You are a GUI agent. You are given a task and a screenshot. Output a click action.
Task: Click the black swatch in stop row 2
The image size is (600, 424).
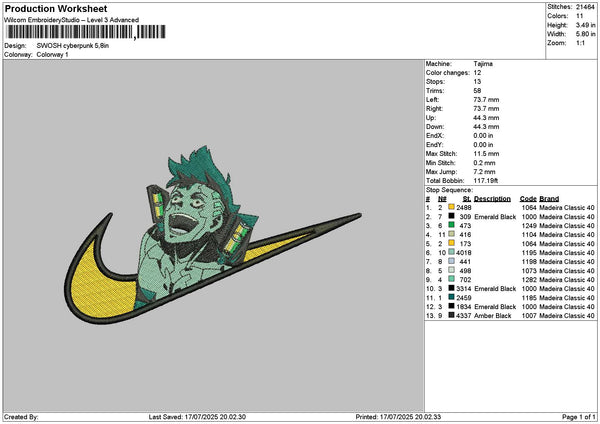coord(452,216)
